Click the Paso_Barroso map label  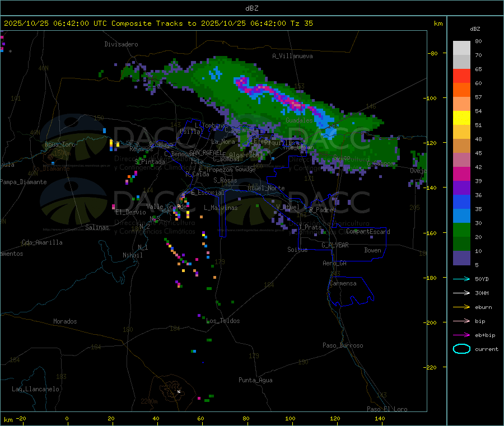tap(343, 345)
